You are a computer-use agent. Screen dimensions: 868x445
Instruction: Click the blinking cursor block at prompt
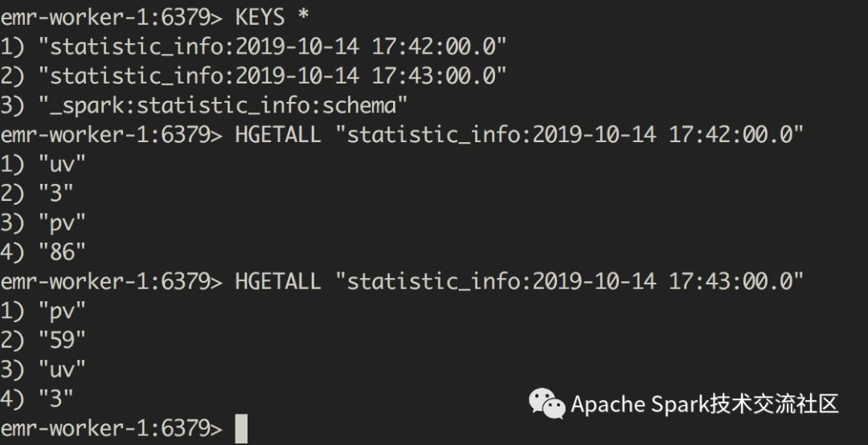pyautogui.click(x=241, y=429)
